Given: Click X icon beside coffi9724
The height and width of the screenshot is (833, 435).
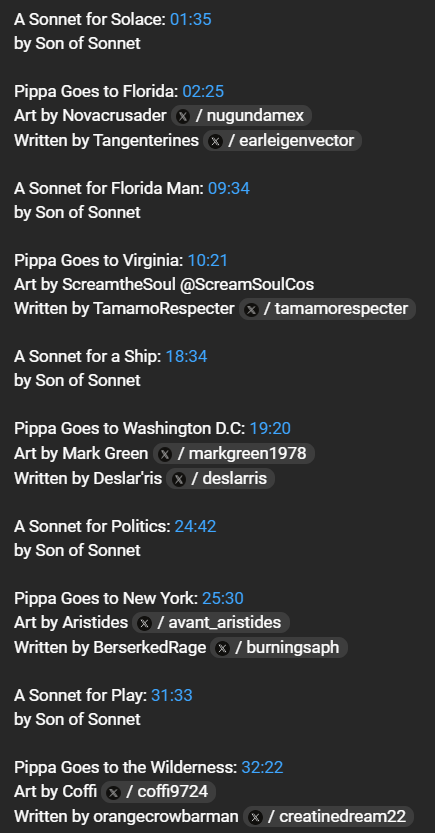Looking at the screenshot, I should (113, 793).
